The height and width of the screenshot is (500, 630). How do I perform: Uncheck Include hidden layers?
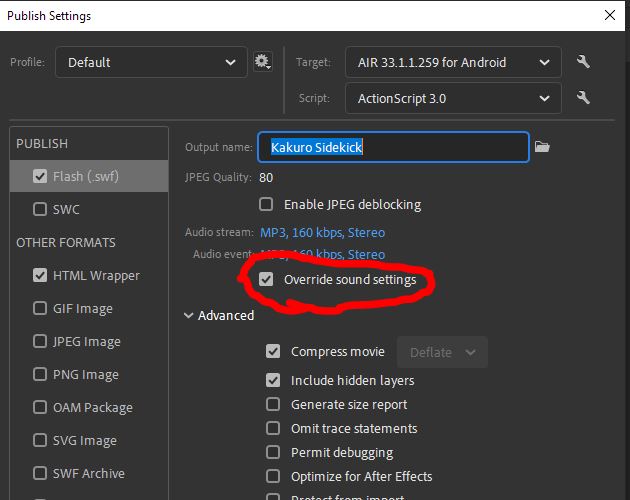coord(273,380)
